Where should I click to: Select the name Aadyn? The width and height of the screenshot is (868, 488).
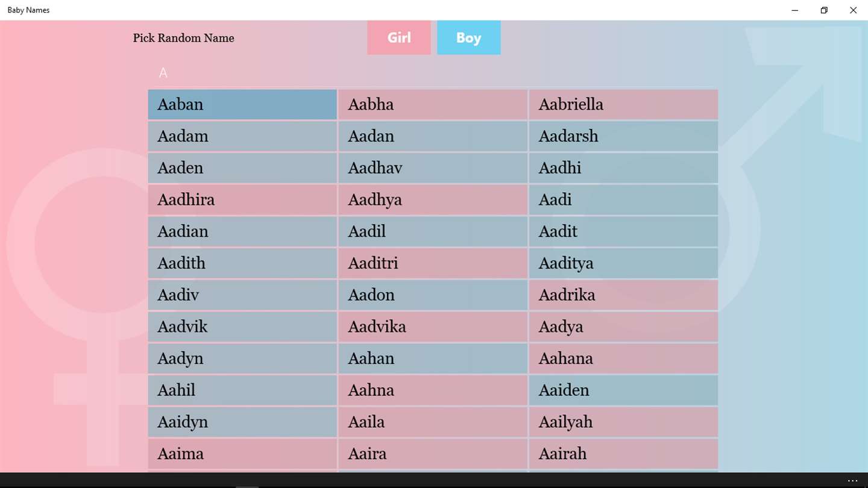pyautogui.click(x=242, y=358)
